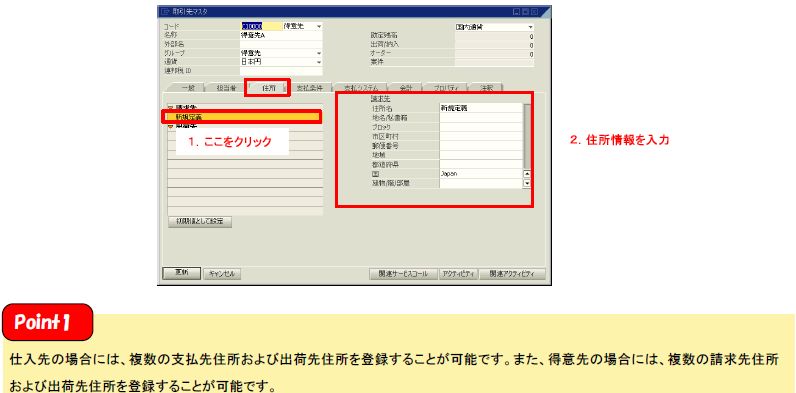This screenshot has height=393, width=796.
Task: Switch to the 一般 tab
Action: click(x=187, y=88)
